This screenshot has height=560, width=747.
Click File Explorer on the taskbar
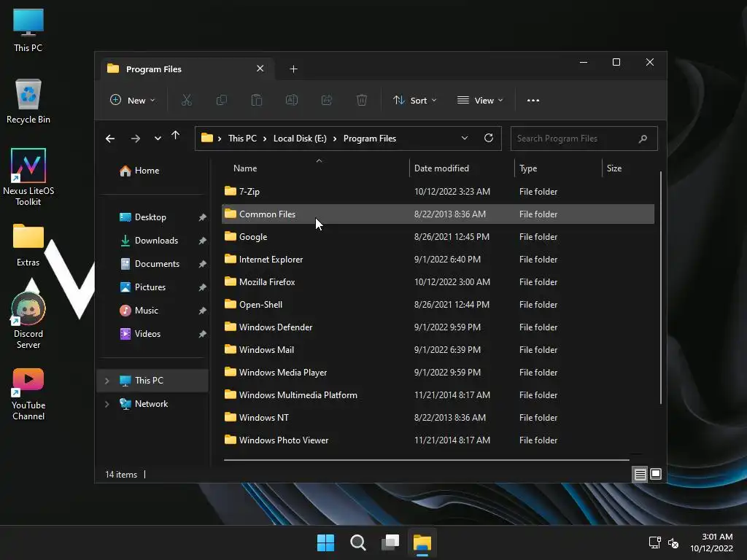422,542
